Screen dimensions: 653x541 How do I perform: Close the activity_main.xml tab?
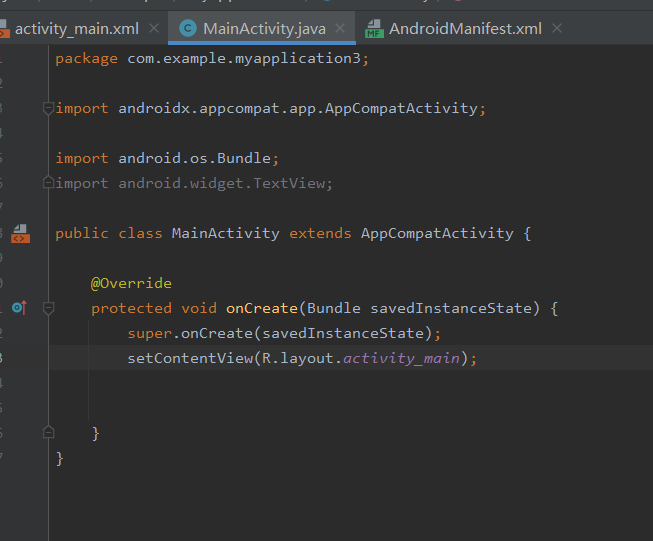coord(153,28)
